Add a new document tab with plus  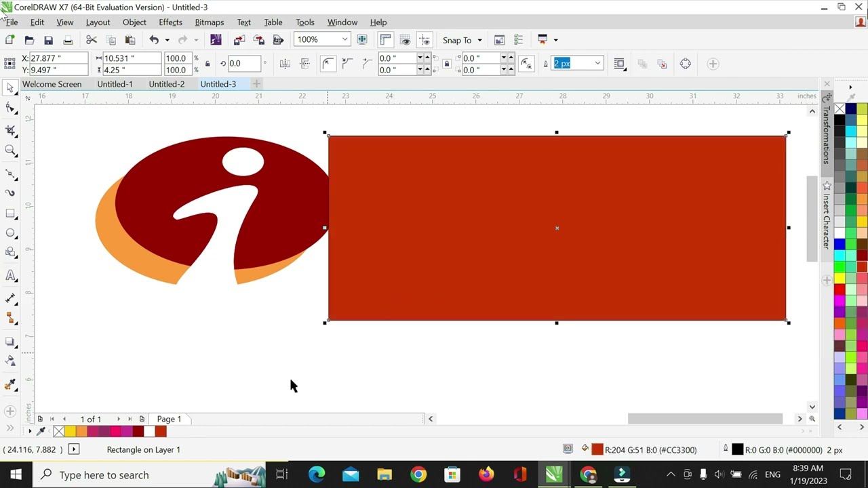tap(256, 84)
